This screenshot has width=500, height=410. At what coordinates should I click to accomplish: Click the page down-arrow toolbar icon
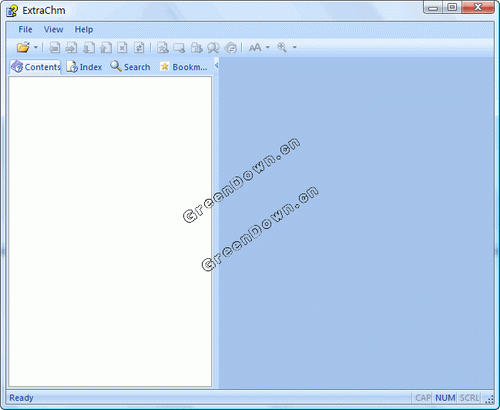89,48
